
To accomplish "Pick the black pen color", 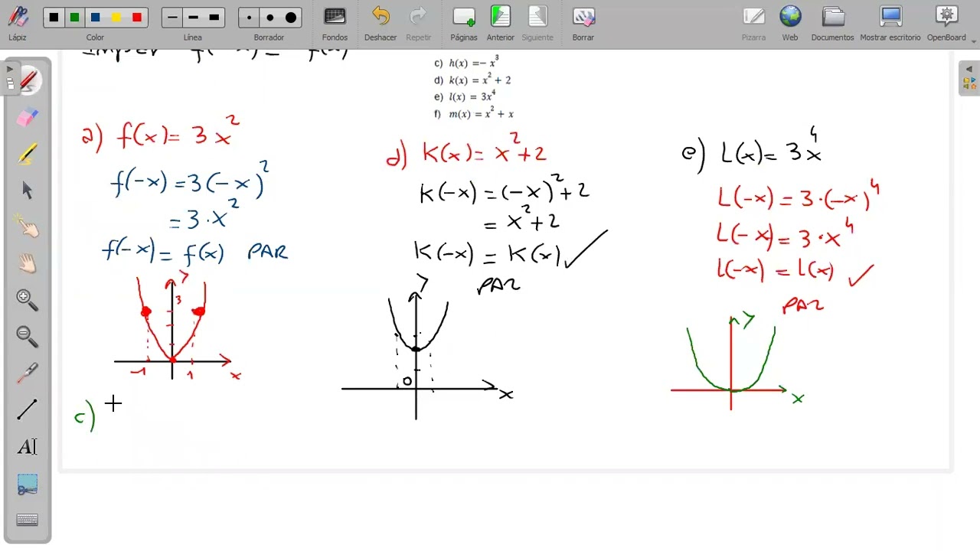I will (x=54, y=18).
